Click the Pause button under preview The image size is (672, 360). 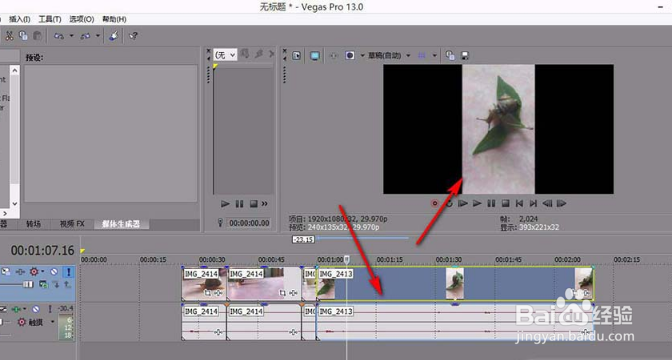coord(491,203)
